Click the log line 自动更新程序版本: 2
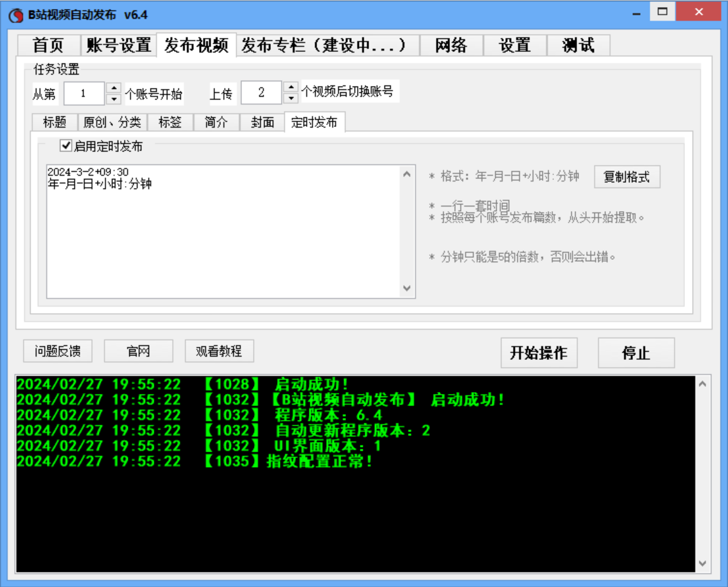This screenshot has height=587, width=728. pyautogui.click(x=223, y=430)
